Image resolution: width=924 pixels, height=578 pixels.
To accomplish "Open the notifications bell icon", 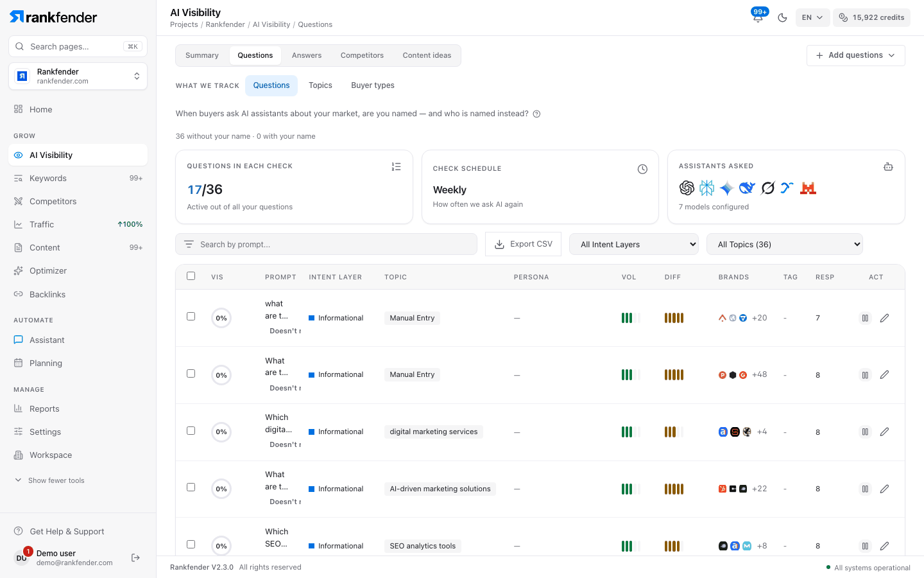I will point(758,17).
